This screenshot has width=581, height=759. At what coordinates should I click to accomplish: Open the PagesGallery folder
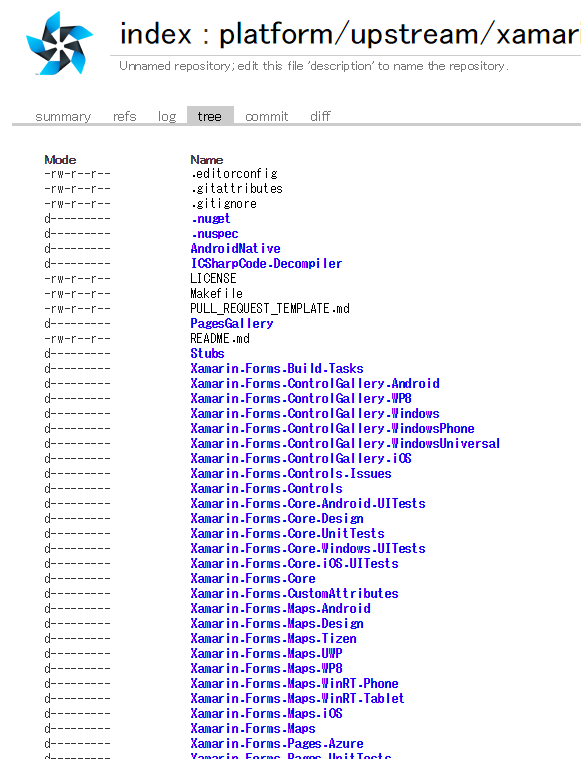pos(232,323)
